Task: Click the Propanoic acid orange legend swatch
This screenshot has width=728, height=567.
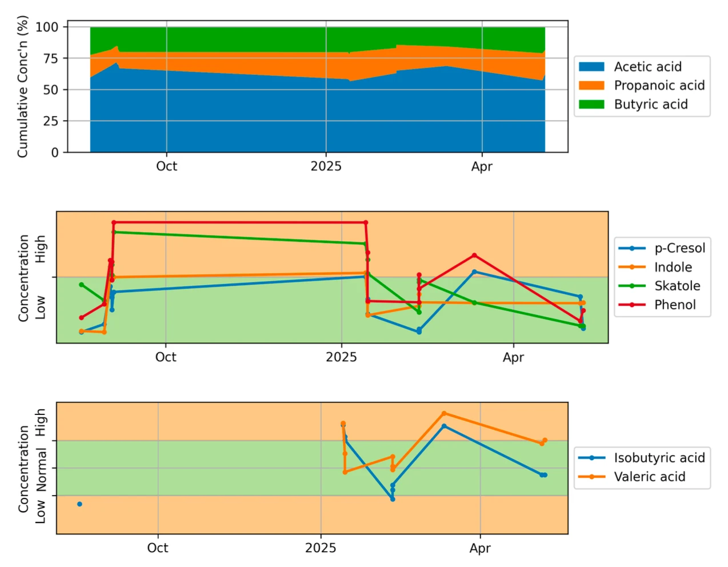Action: click(x=591, y=86)
